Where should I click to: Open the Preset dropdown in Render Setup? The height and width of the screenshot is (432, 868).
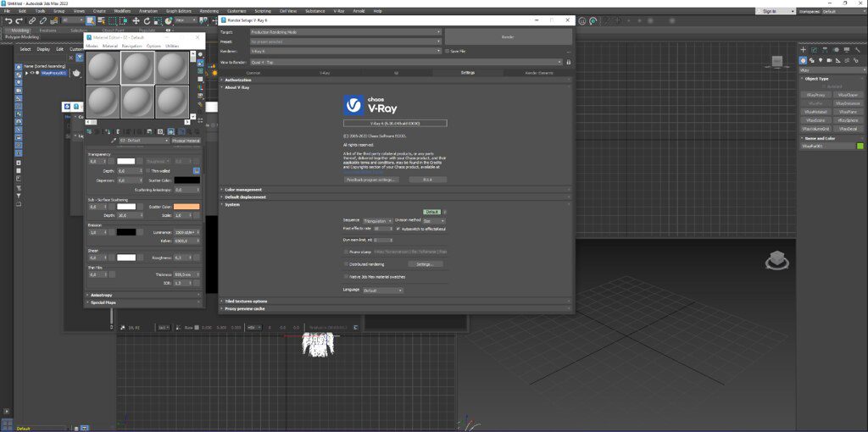(x=346, y=42)
